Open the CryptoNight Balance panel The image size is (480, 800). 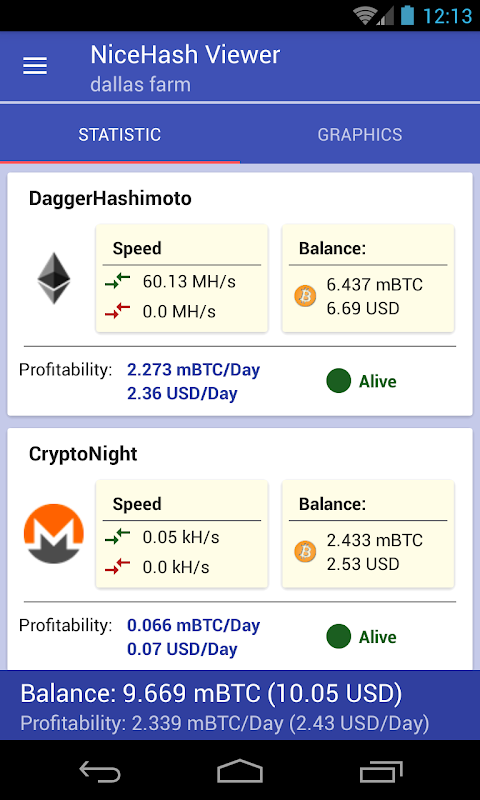click(368, 534)
